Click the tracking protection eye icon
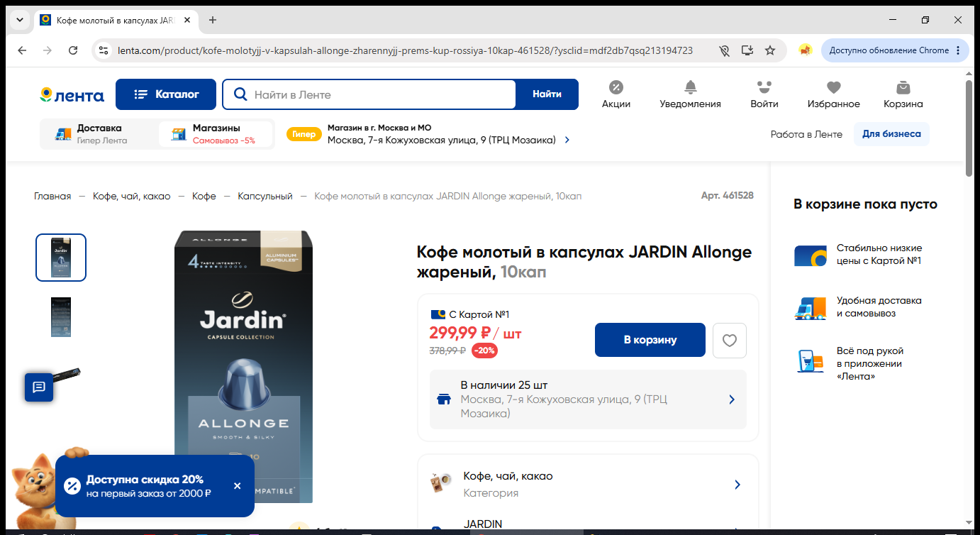The image size is (980, 535). click(724, 50)
